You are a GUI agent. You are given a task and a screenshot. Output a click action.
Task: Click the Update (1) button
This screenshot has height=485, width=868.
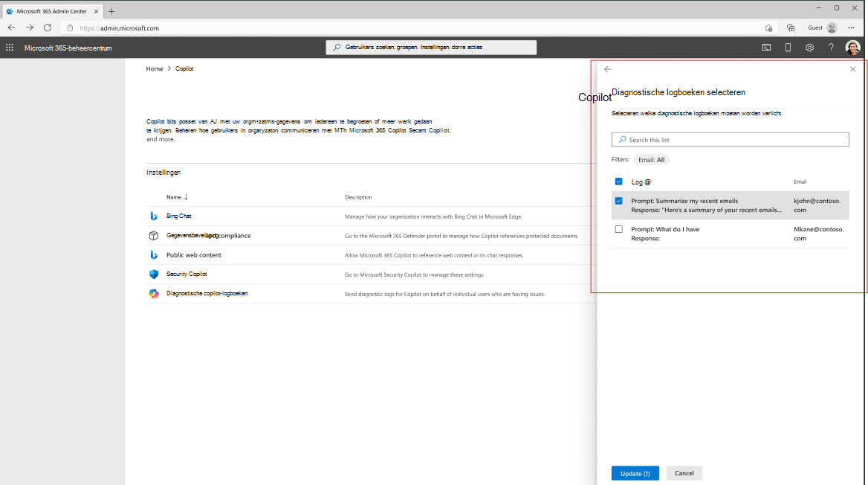[635, 473]
